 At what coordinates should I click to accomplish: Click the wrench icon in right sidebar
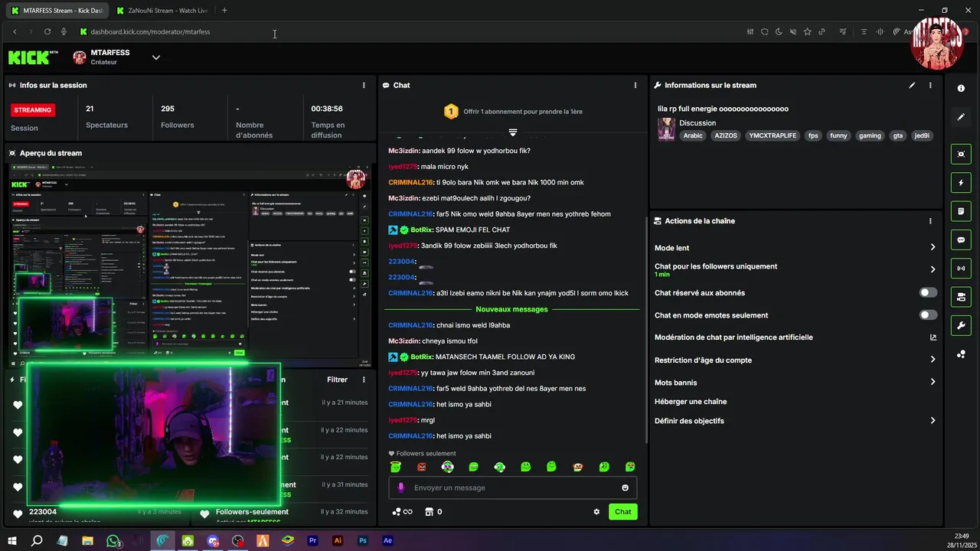(x=961, y=326)
